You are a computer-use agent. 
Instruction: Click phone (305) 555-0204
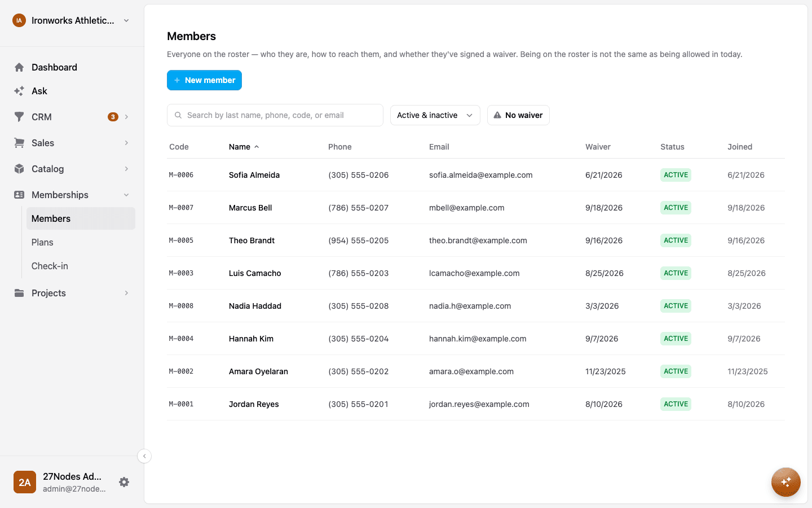[359, 339]
